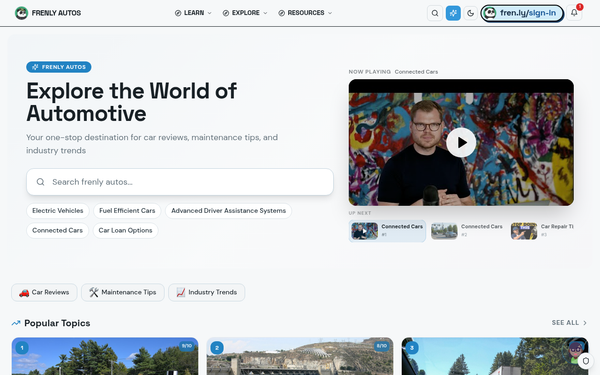Image resolution: width=600 pixels, height=375 pixels.
Task: Open popular topic card number 2
Action: pos(300,356)
